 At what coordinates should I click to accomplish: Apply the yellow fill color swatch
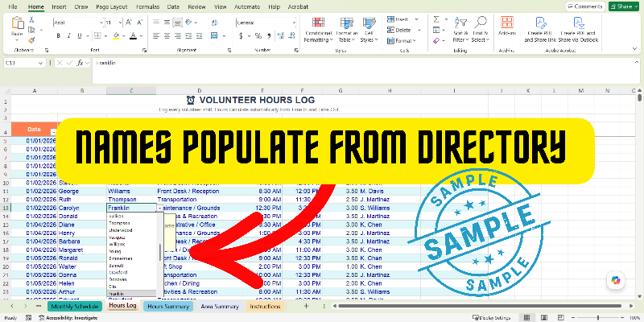(116, 35)
